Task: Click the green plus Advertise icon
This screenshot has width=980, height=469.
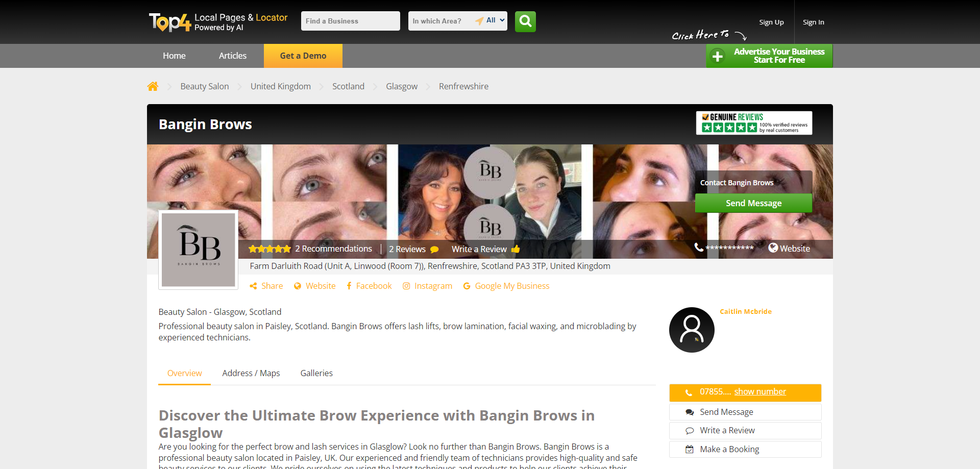Action: tap(718, 56)
